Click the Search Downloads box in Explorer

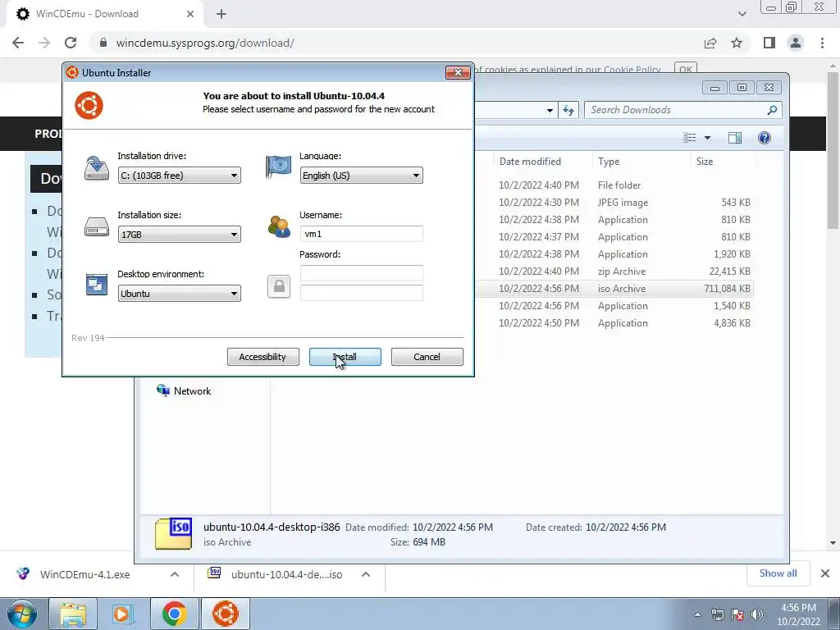(x=683, y=110)
